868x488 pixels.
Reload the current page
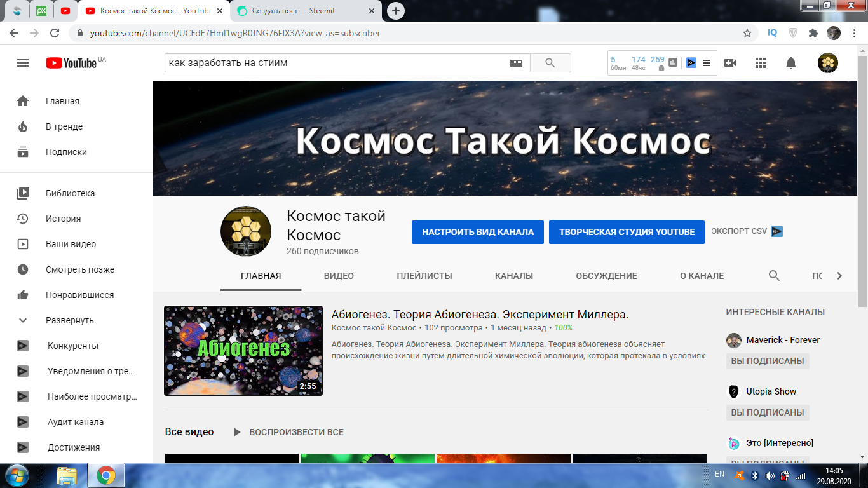55,33
